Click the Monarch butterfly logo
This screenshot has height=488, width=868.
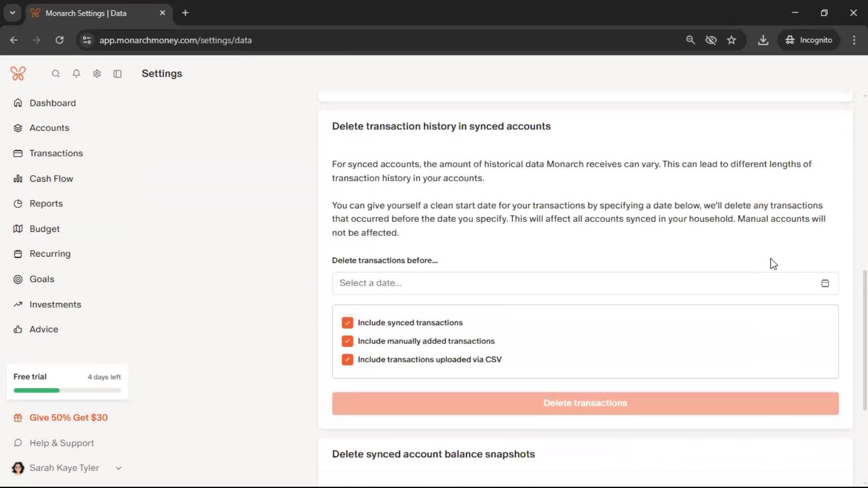point(18,73)
